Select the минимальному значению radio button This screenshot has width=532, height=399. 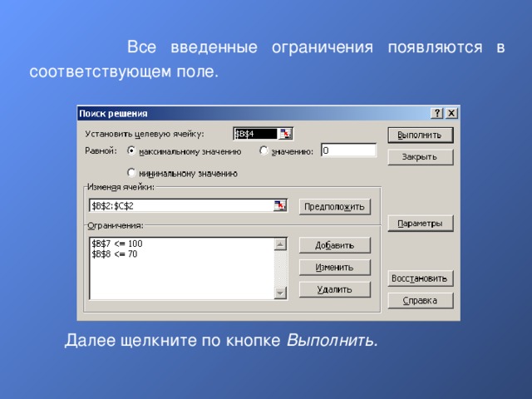click(x=131, y=173)
